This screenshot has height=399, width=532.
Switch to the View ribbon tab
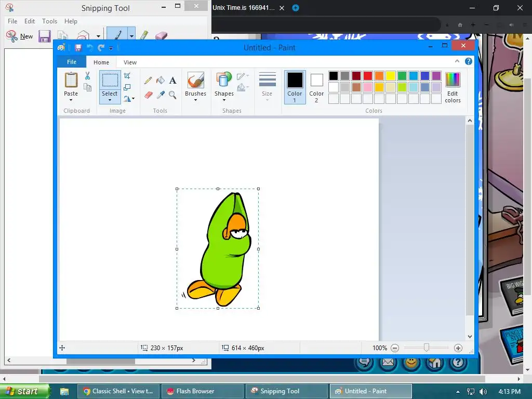pos(130,62)
